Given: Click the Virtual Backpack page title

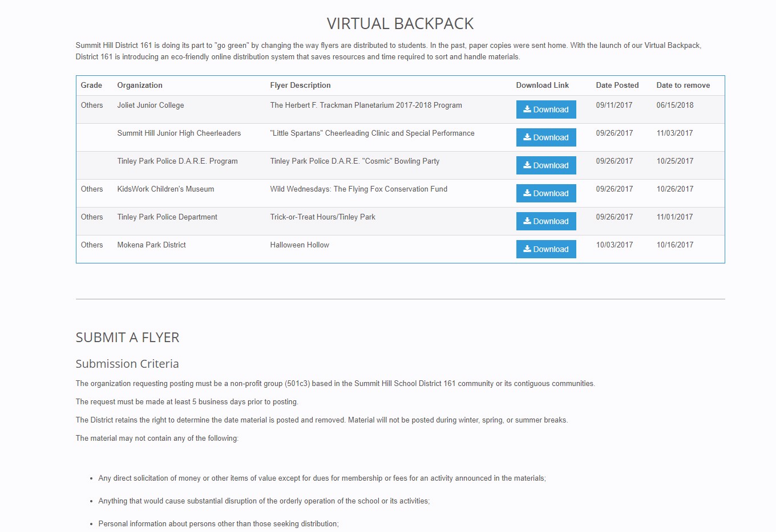Looking at the screenshot, I should pyautogui.click(x=400, y=24).
